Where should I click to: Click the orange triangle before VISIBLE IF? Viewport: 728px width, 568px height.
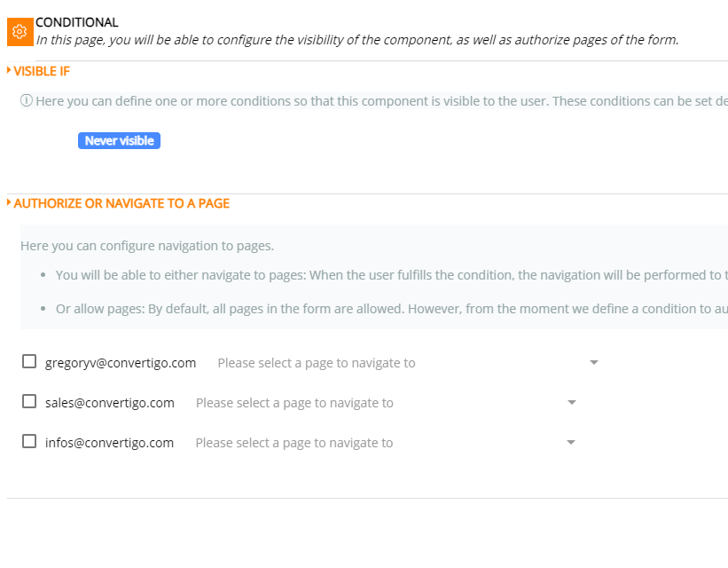[9, 70]
